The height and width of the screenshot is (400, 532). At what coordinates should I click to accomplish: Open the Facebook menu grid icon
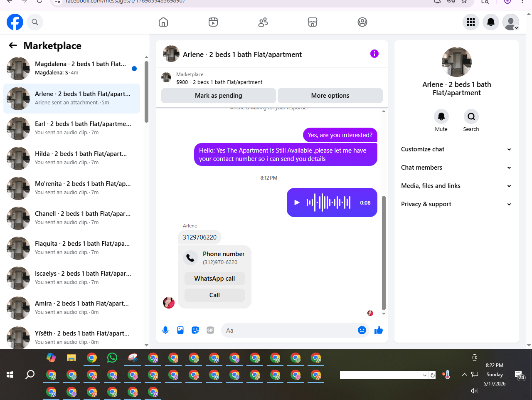[471, 22]
